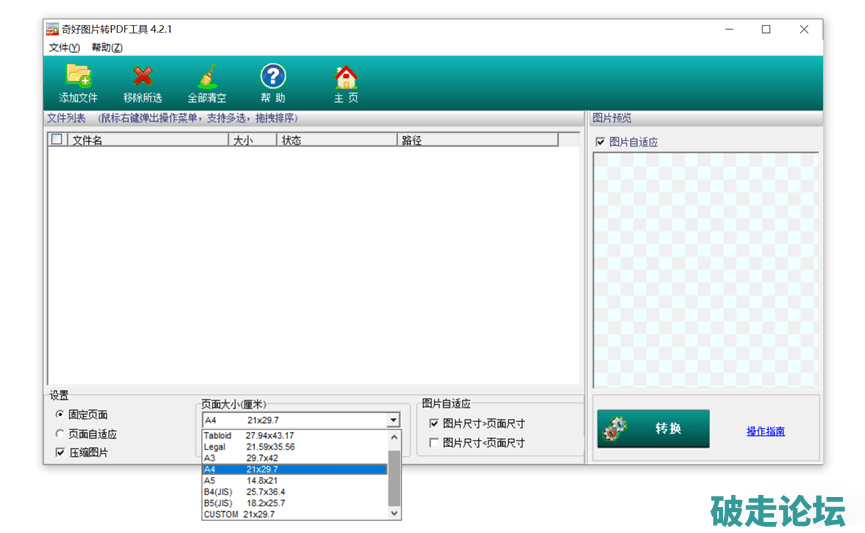The image size is (865, 533).
Task: Open the Help (帮助) menu in menu bar
Action: coord(107,47)
